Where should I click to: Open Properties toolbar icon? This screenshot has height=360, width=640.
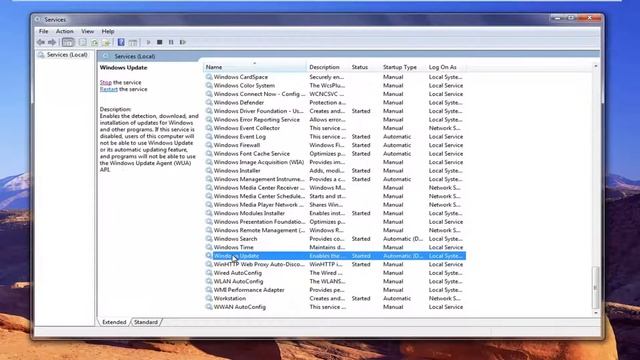(x=83, y=42)
